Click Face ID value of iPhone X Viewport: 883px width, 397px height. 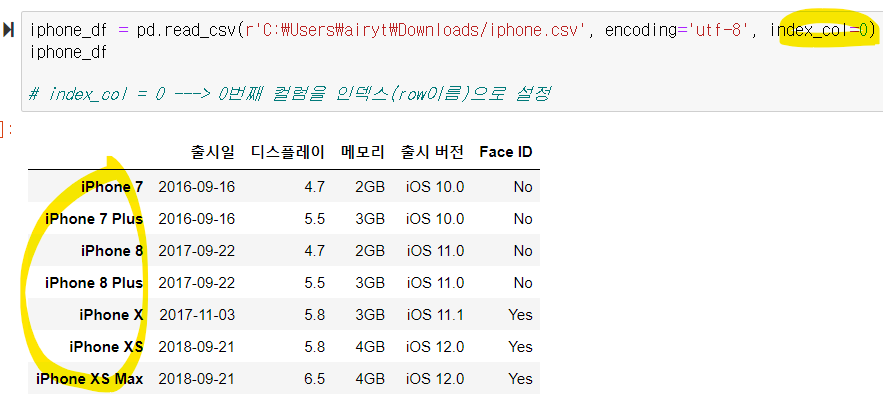(520, 315)
